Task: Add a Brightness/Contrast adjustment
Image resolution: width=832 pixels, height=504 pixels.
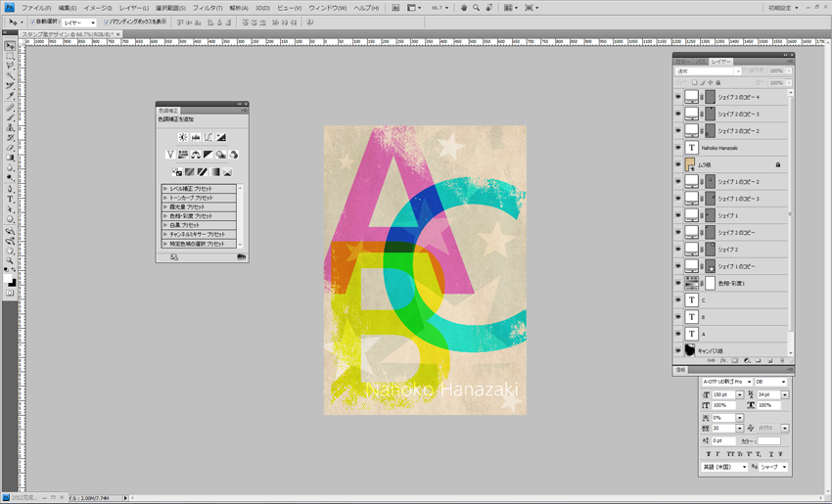Action: (x=183, y=137)
